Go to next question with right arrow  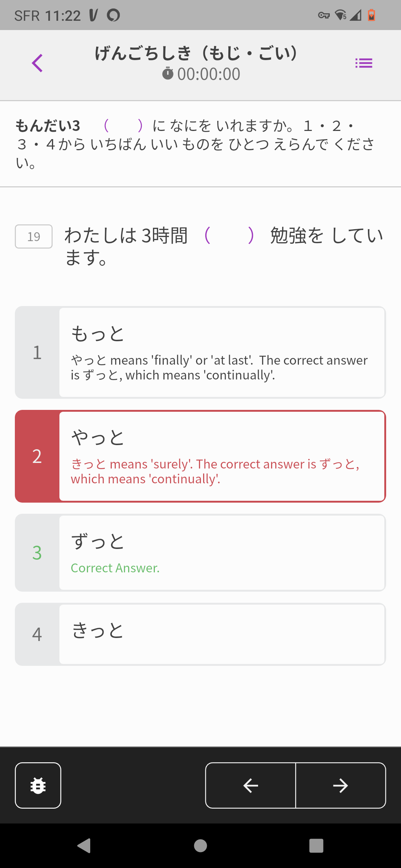click(340, 785)
